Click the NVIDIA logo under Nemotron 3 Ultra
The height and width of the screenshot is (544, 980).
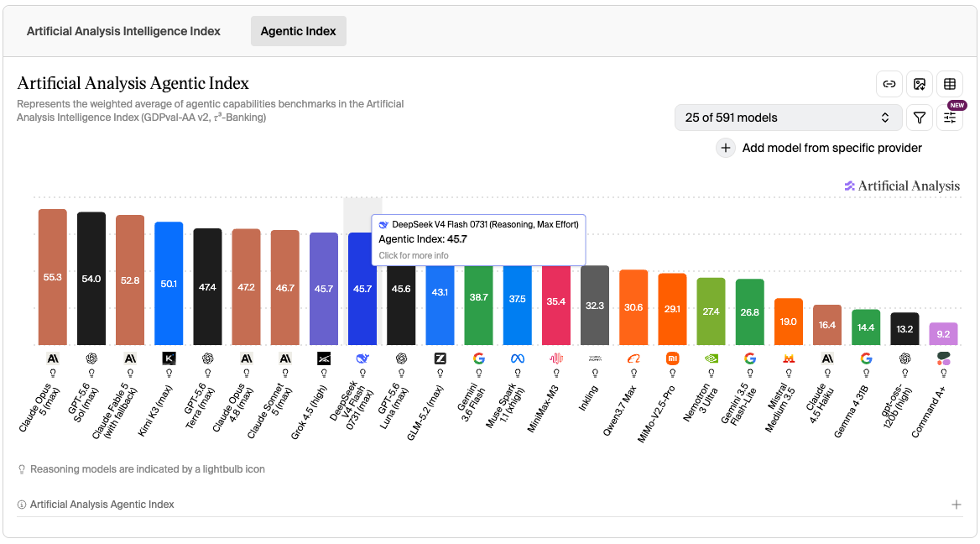pyautogui.click(x=712, y=358)
